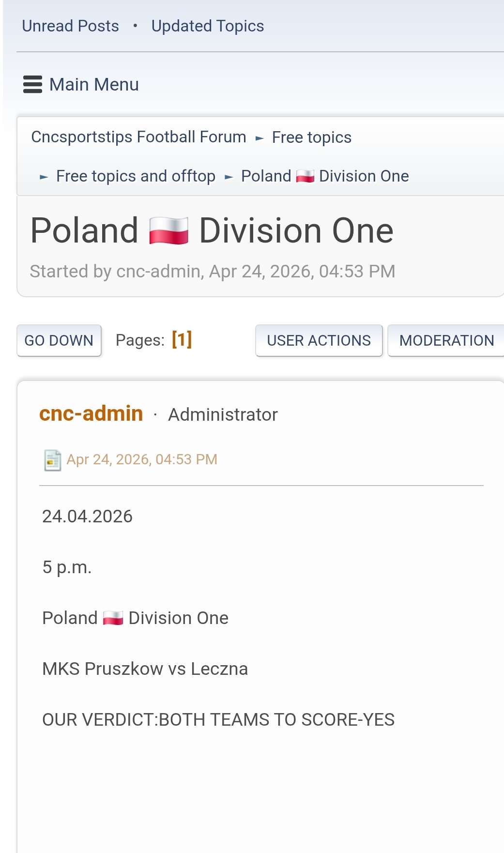Viewport: 504px width, 853px height.
Task: Click the Poland flag in the breadcrumb
Action: pos(305,176)
